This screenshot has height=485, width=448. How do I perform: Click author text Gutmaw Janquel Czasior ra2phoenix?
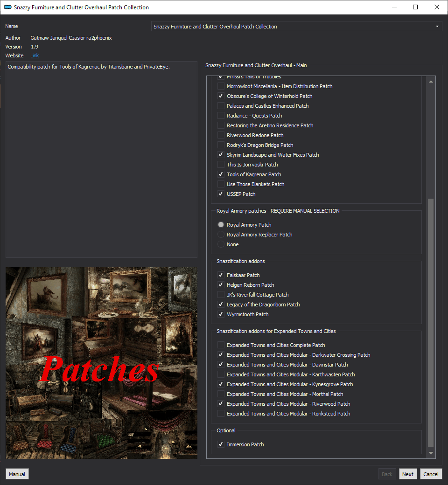click(x=71, y=38)
